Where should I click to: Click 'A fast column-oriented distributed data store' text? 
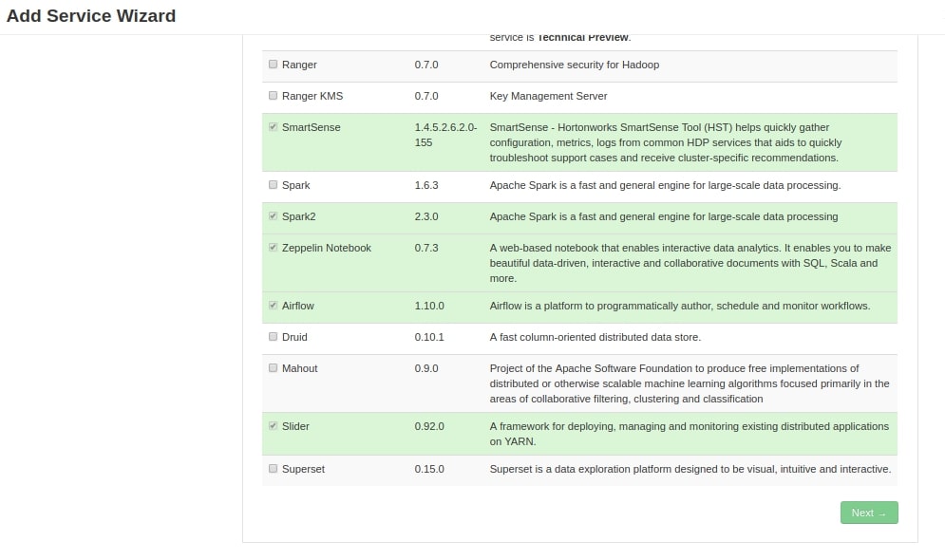595,337
